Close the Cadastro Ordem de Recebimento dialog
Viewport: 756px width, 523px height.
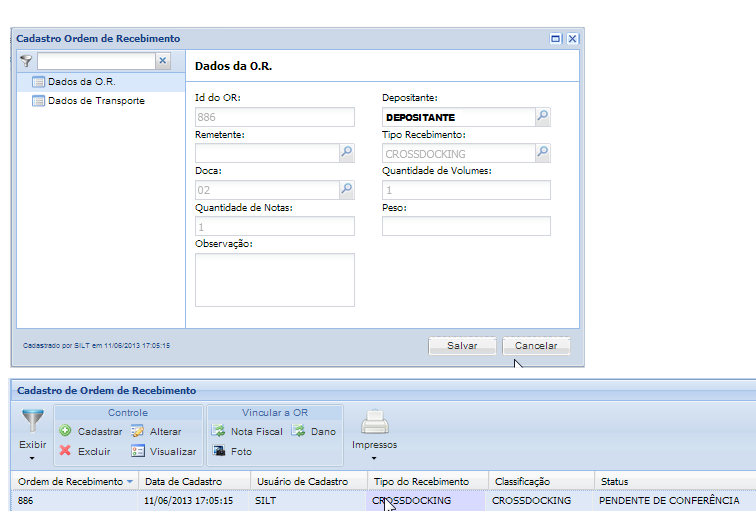pos(572,39)
